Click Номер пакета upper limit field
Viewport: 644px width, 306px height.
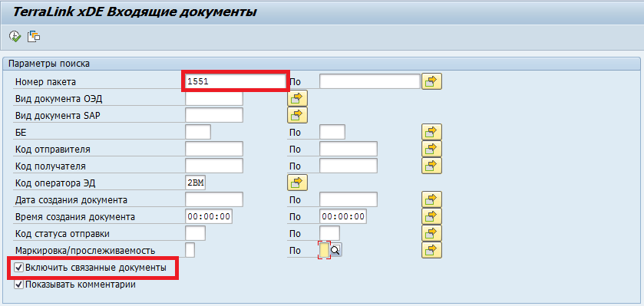(x=370, y=81)
